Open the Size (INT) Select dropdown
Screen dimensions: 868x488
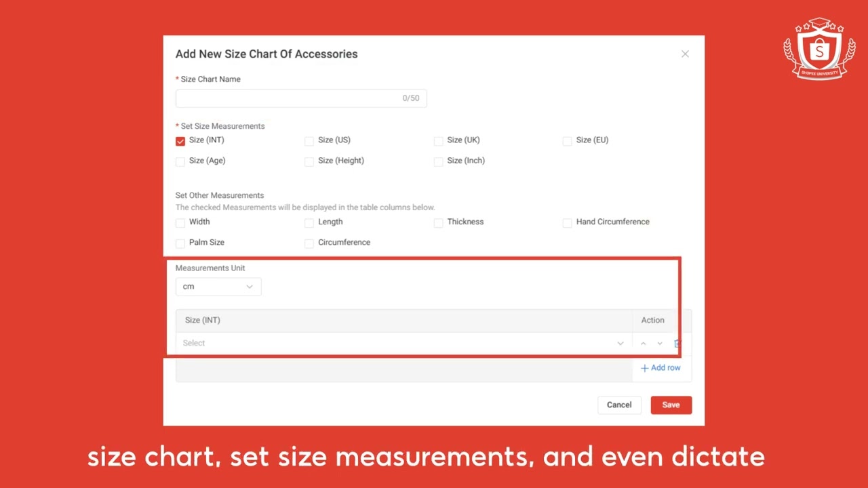coord(403,343)
